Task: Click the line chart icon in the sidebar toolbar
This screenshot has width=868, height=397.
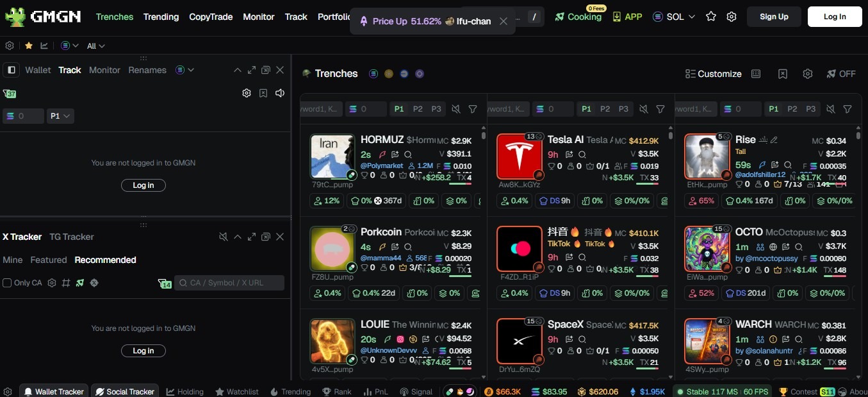Action: (44, 46)
